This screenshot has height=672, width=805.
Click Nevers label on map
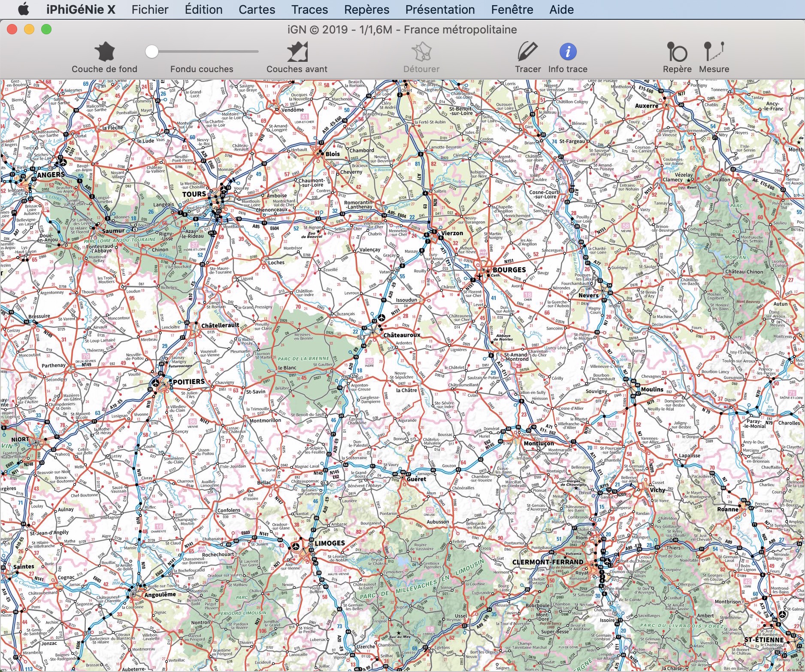(588, 295)
